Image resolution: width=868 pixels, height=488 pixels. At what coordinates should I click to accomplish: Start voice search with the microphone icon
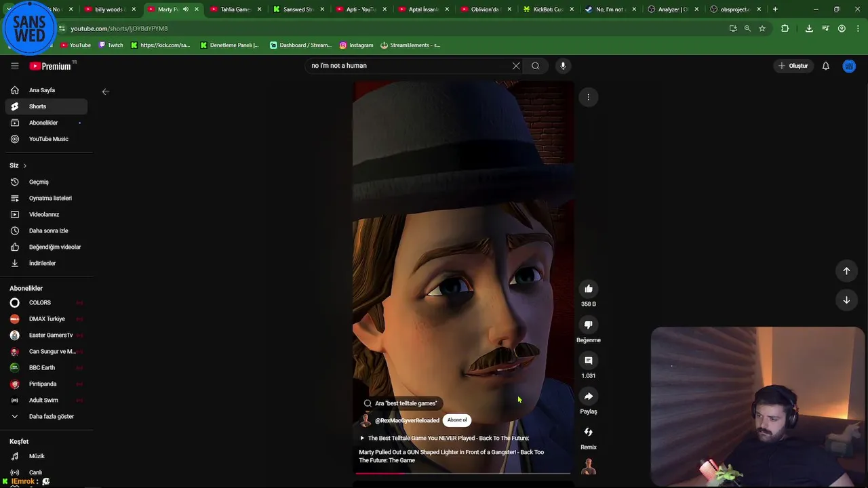tap(563, 66)
